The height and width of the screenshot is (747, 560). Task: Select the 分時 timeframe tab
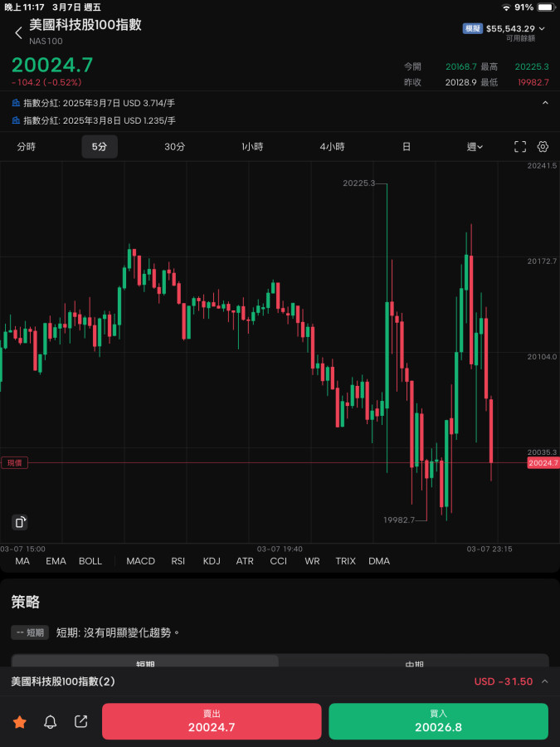(27, 147)
